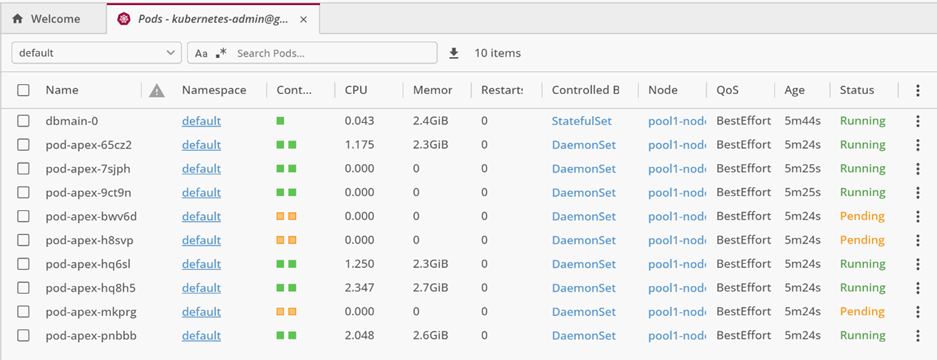This screenshot has height=360, width=937.
Task: Select the Pods kubernetes-admin tab
Action: coord(213,19)
